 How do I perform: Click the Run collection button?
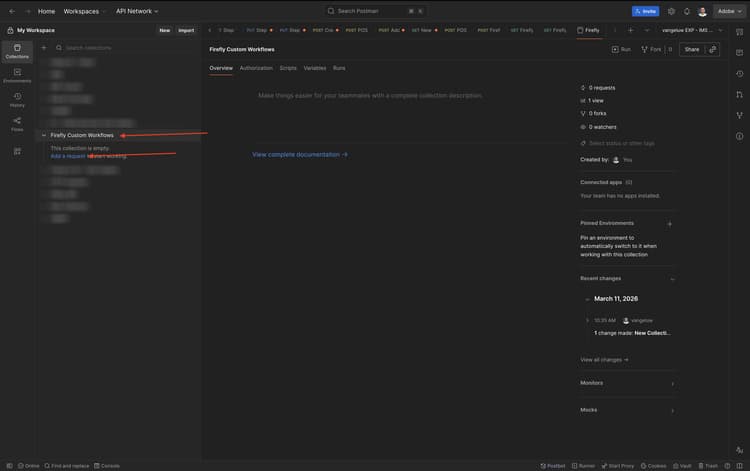click(621, 49)
